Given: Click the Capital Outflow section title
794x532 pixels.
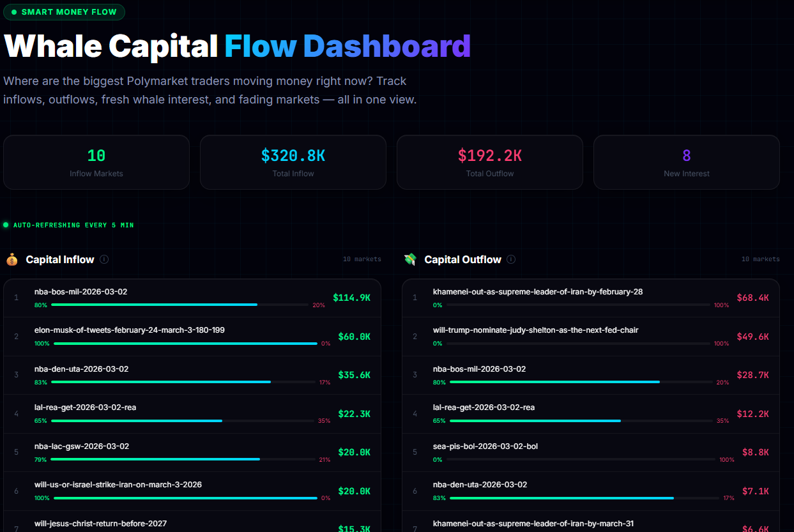Looking at the screenshot, I should (463, 259).
